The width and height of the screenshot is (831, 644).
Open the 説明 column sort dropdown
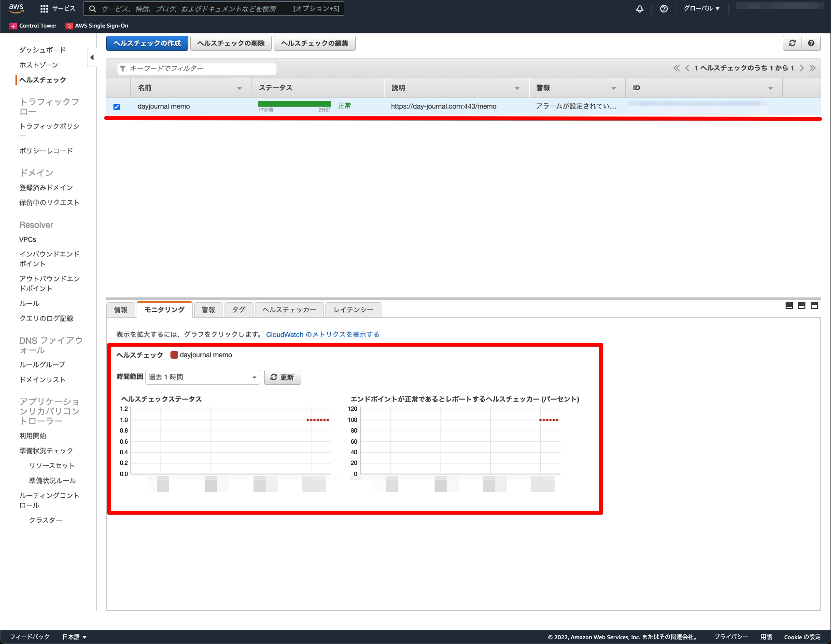click(x=517, y=88)
